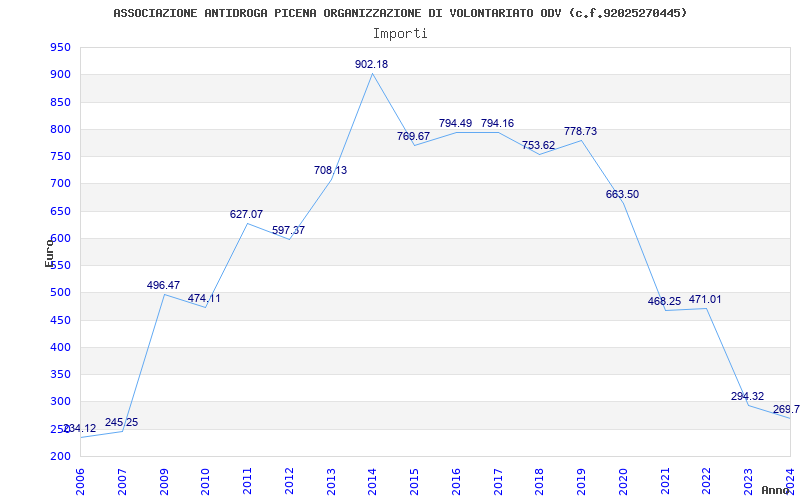The height and width of the screenshot is (500, 800).
Task: Click the y-axis value 550
Action: tap(60, 266)
